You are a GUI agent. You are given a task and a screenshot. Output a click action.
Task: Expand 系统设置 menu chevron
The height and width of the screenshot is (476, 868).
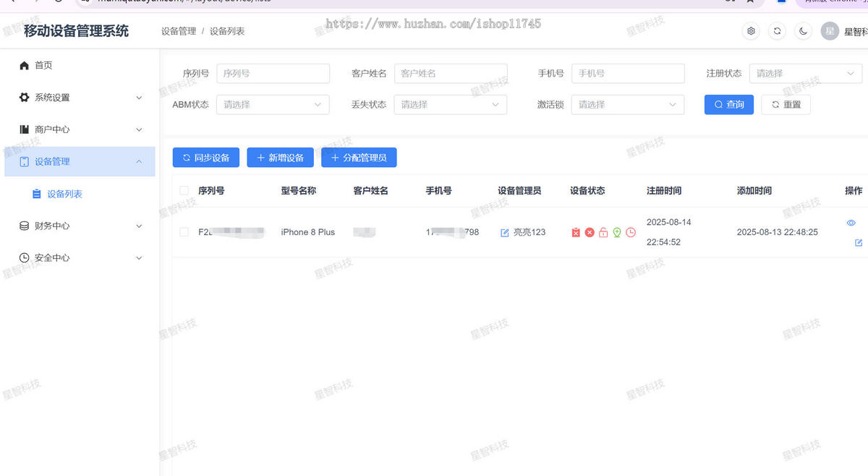click(x=139, y=98)
